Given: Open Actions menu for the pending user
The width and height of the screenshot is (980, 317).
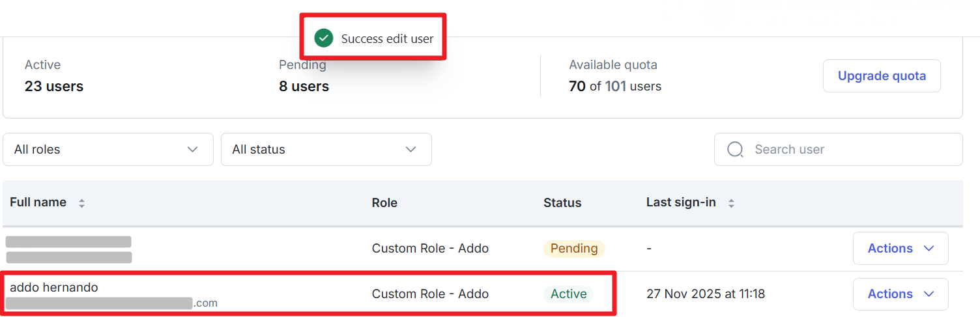Looking at the screenshot, I should point(900,249).
